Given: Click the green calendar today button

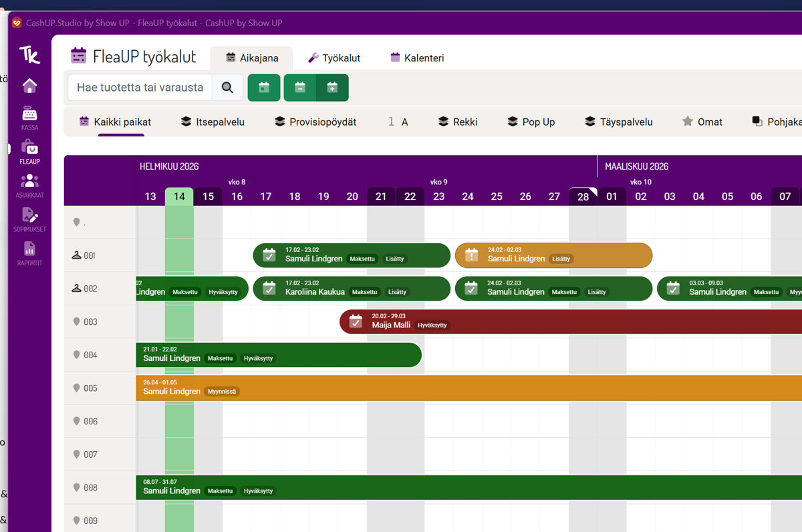Looking at the screenshot, I should coord(264,88).
